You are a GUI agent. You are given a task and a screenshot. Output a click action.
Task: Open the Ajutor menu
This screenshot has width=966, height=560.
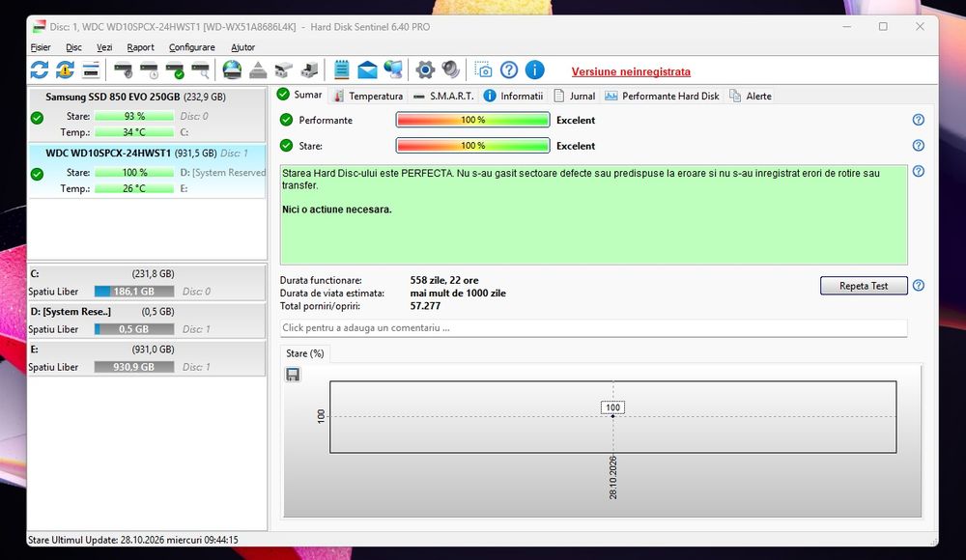(242, 47)
